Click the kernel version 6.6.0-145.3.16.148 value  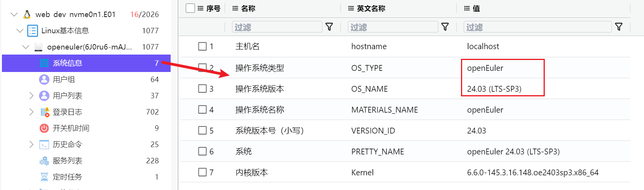pyautogui.click(x=533, y=173)
